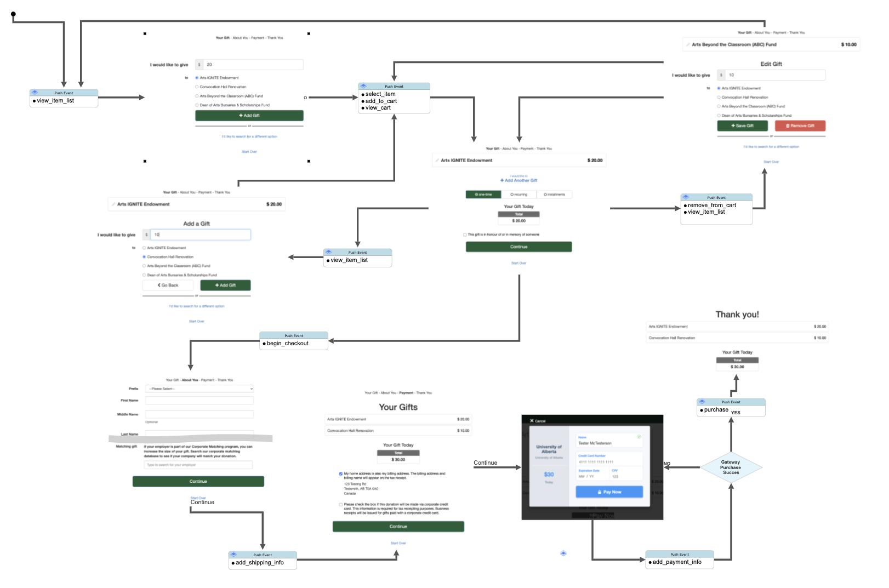Select Arts IGNITE Endowment radio in Edit Gift form
Image resolution: width=889 pixels, height=588 pixels.
(x=719, y=88)
